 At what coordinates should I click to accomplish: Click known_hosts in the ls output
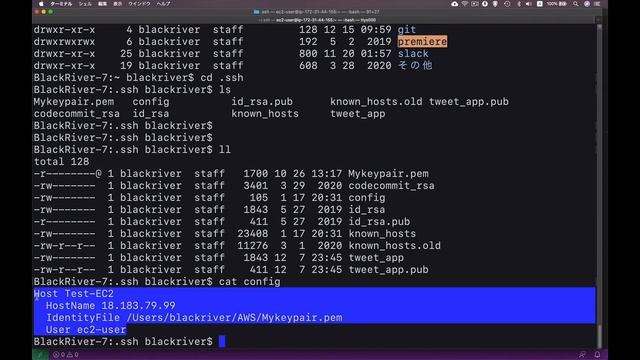point(264,114)
